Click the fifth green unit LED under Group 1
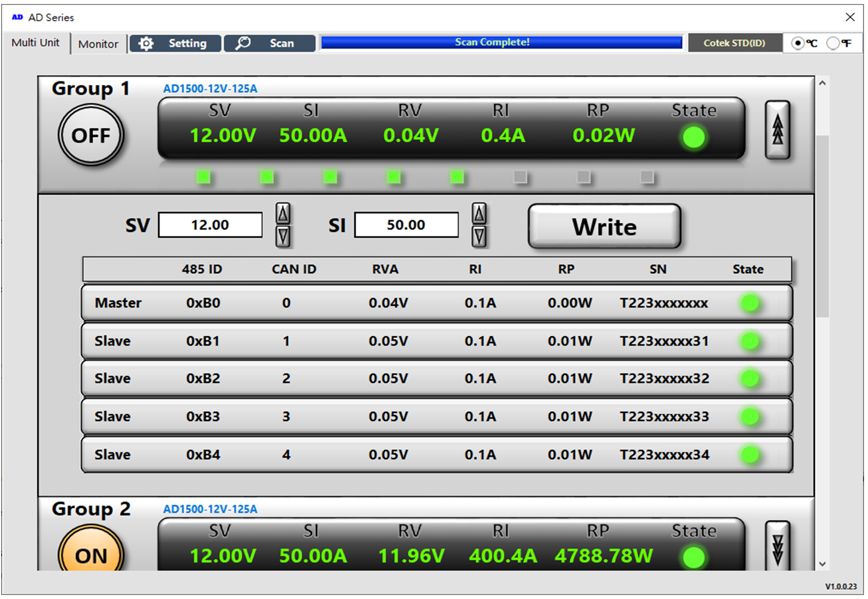 click(x=457, y=176)
